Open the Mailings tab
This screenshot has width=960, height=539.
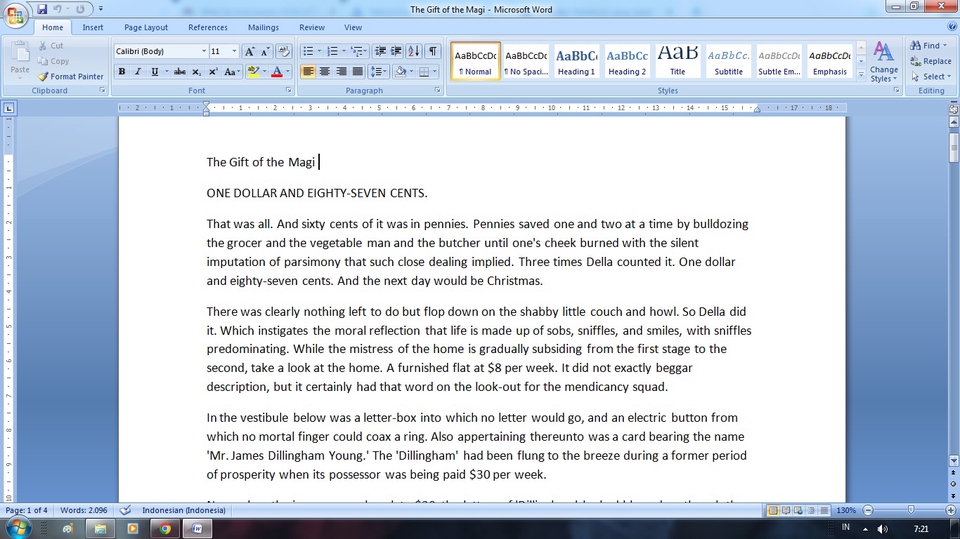pos(263,27)
